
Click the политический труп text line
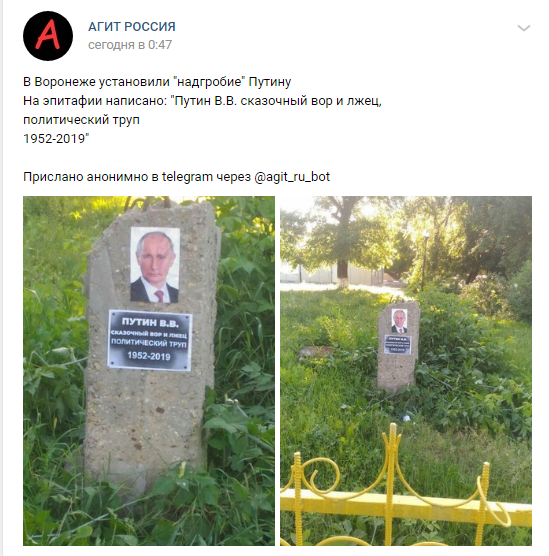(x=81, y=120)
